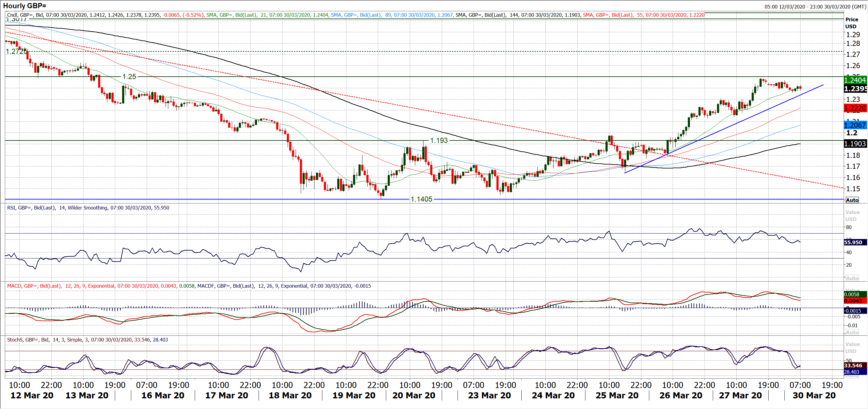Click the black 1.1903 price tag
This screenshot has width=868, height=409.
855,144
